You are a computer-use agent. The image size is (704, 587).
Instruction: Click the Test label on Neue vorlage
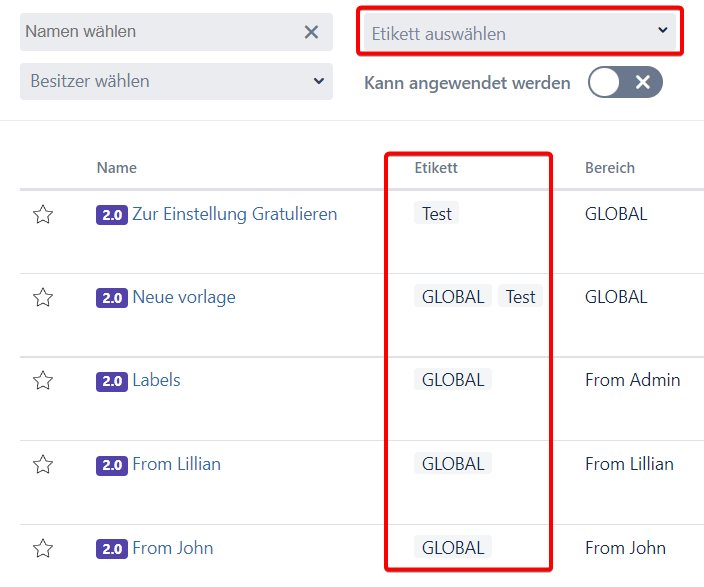pos(520,297)
